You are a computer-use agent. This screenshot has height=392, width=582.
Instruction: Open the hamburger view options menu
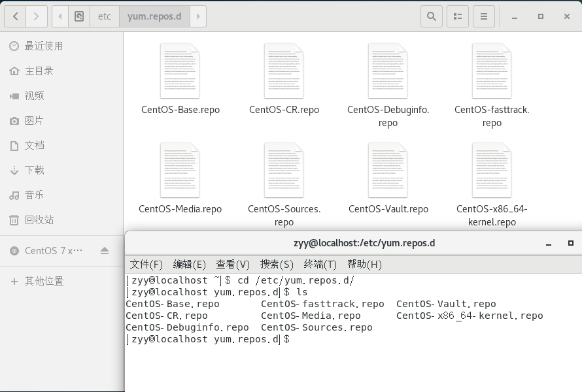click(x=484, y=16)
